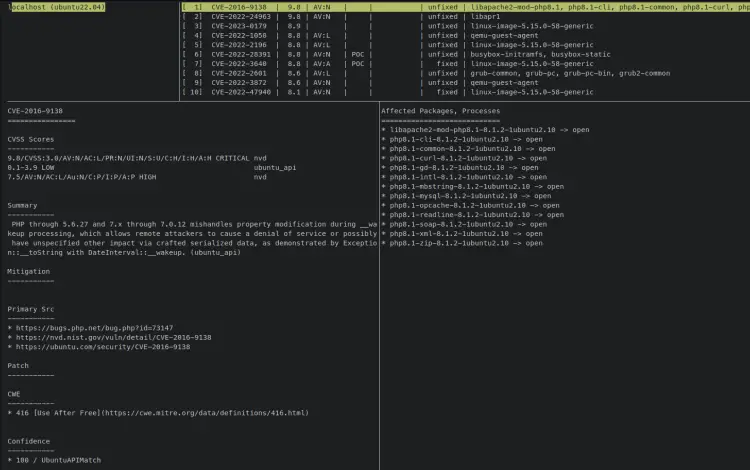Screen dimensions: 750x470
Task: Click the CWE heading
Action: point(13,394)
